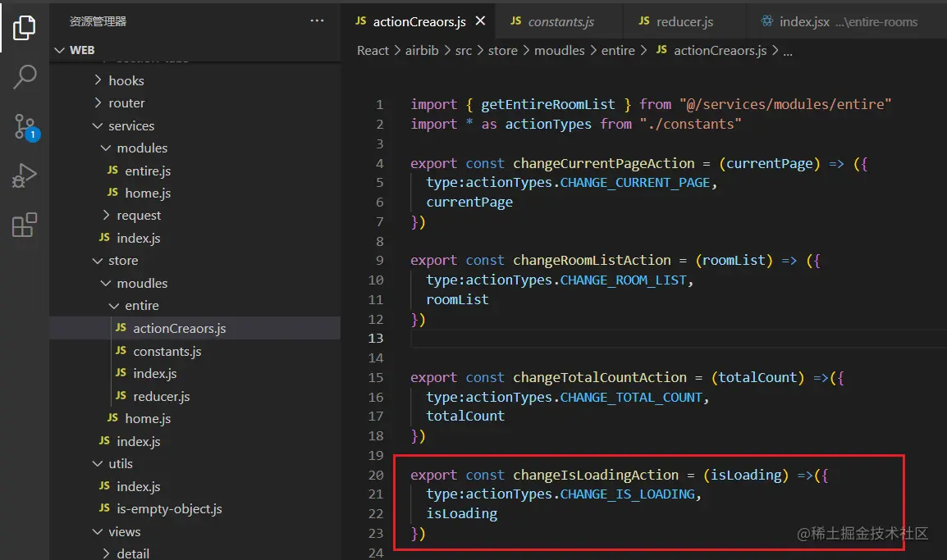This screenshot has height=560, width=947.
Task: Switch to the reducer.js tab
Action: pos(684,21)
